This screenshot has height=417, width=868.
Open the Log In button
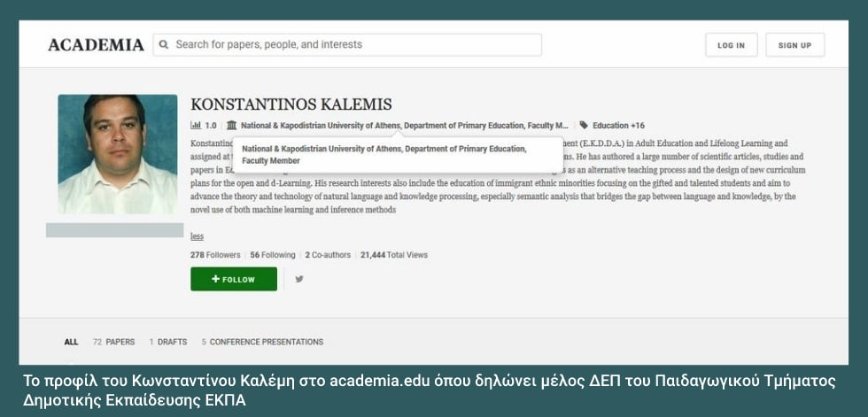coord(731,45)
